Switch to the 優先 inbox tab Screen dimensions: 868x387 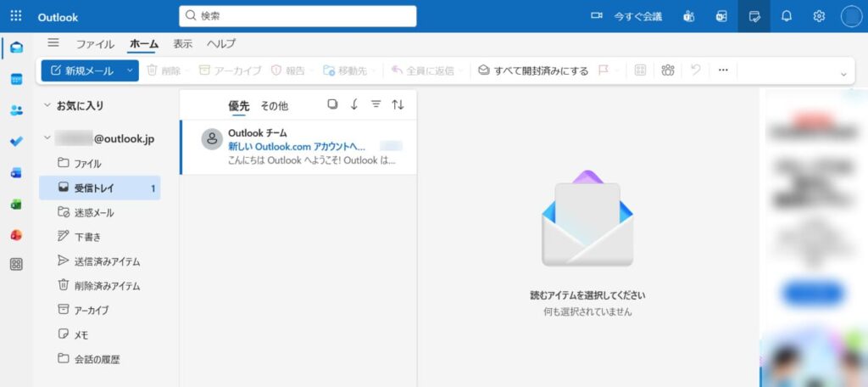pyautogui.click(x=238, y=105)
